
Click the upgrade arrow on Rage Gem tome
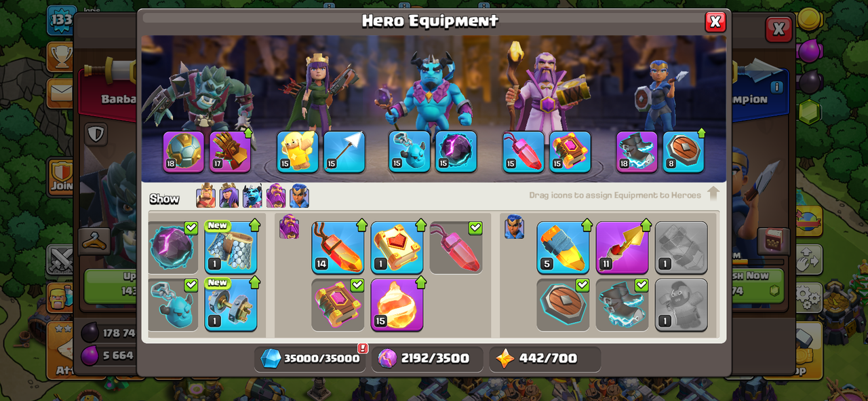[x=420, y=225]
